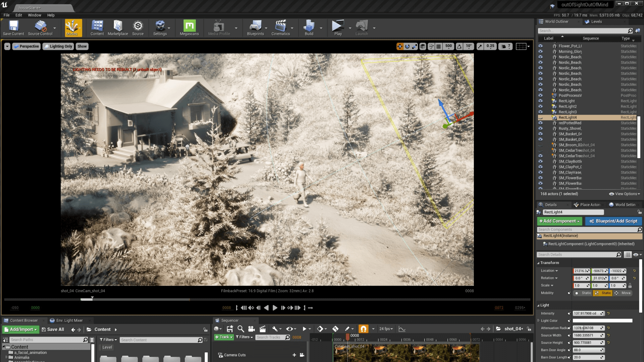Open the Perspective viewport dropdown
Image resolution: width=644 pixels, height=362 pixels.
[x=26, y=46]
